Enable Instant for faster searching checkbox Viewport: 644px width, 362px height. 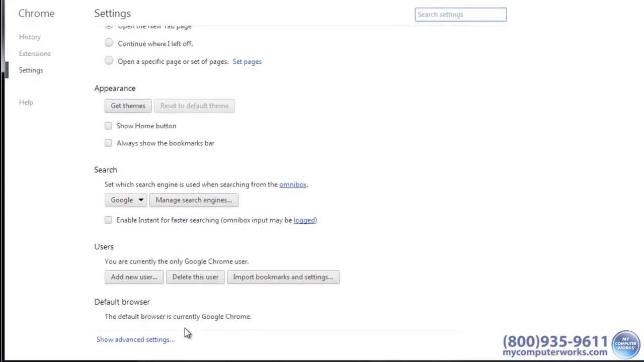coord(108,220)
